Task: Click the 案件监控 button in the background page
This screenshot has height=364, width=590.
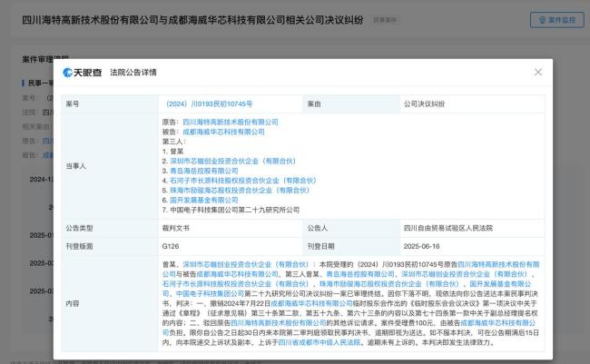Action: click(x=557, y=20)
